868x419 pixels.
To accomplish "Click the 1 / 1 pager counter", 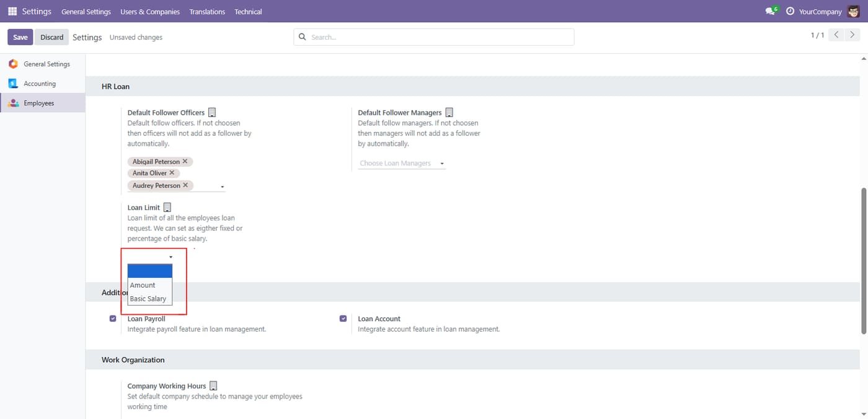I will coord(817,35).
